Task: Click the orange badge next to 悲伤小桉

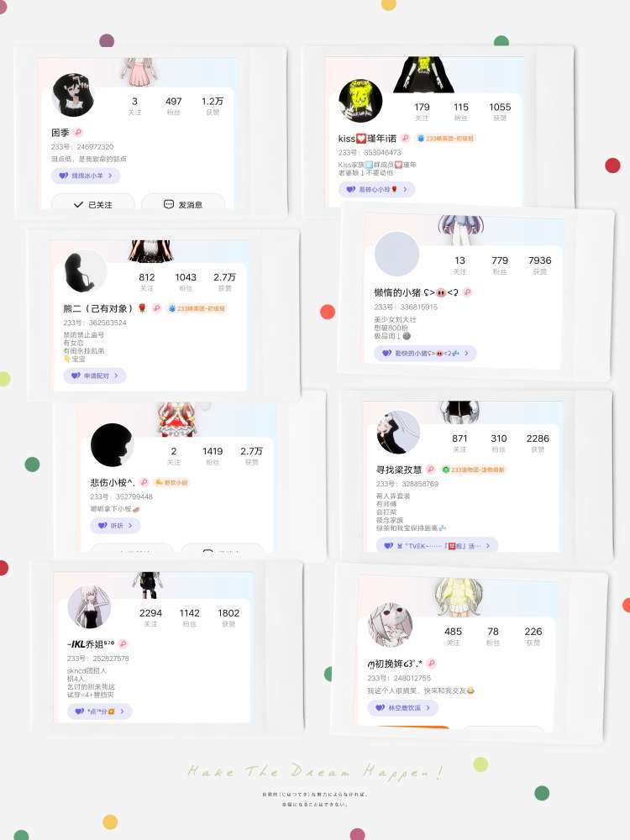Action: [x=171, y=482]
